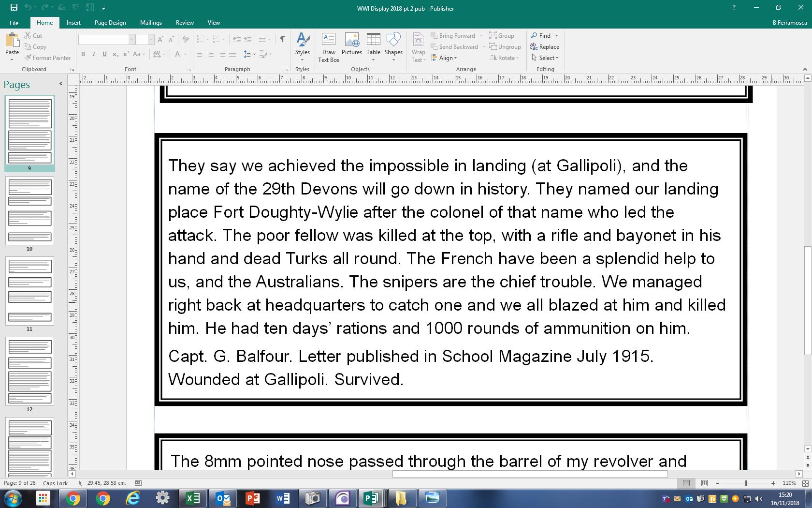812x508 pixels.
Task: Activate the Format Painter tool
Action: coord(47,58)
